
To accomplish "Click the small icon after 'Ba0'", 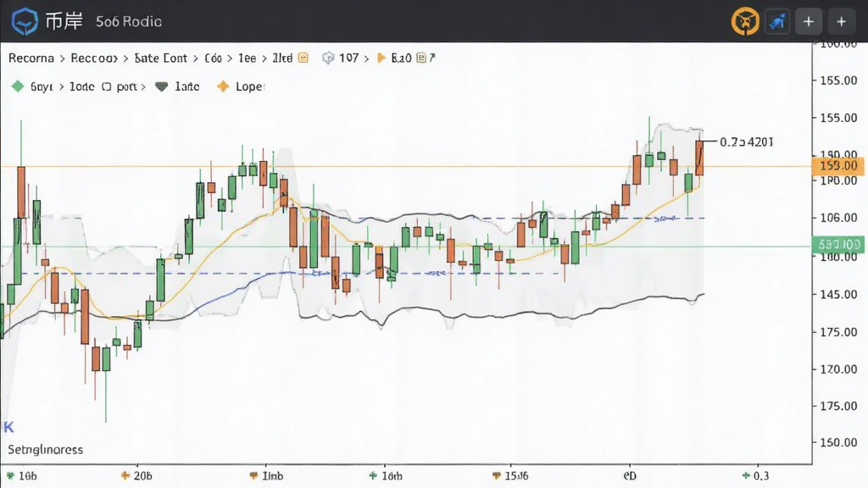I will click(x=421, y=58).
